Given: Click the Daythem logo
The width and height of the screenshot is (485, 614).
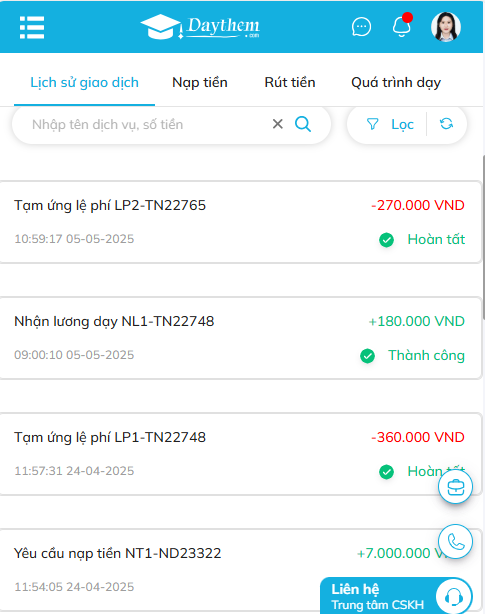Looking at the screenshot, I should coord(200,27).
